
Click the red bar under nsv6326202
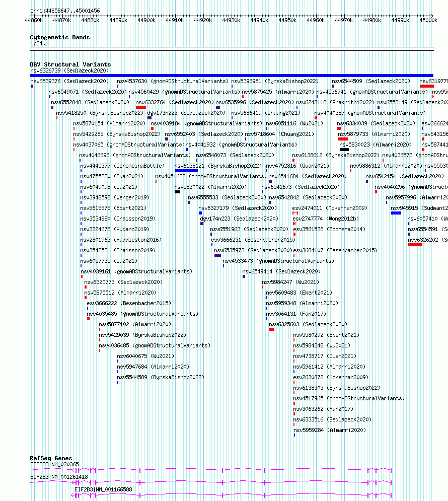pos(415,245)
